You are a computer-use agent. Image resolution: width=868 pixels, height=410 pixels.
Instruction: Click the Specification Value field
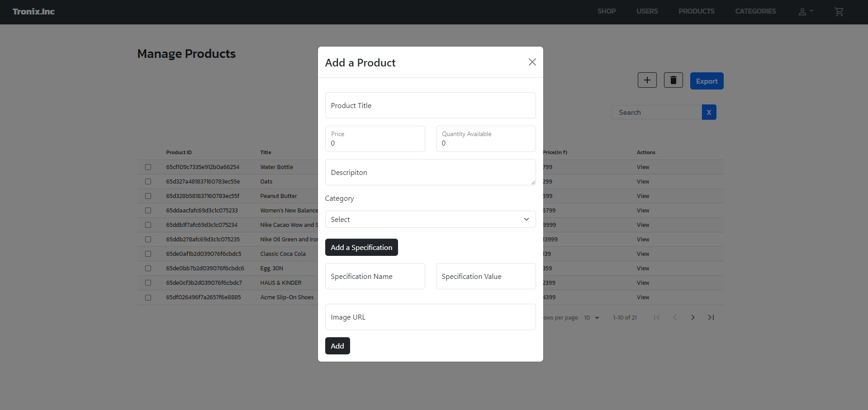point(486,276)
